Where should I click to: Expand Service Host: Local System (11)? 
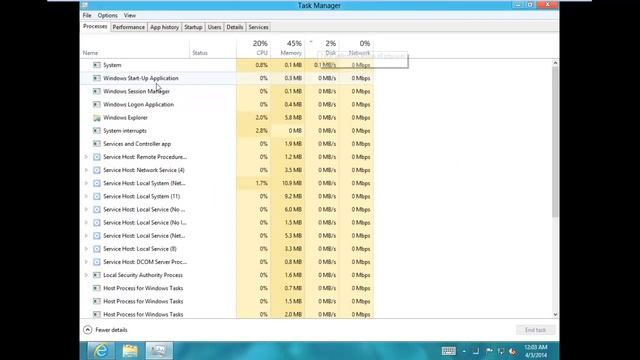(x=86, y=196)
